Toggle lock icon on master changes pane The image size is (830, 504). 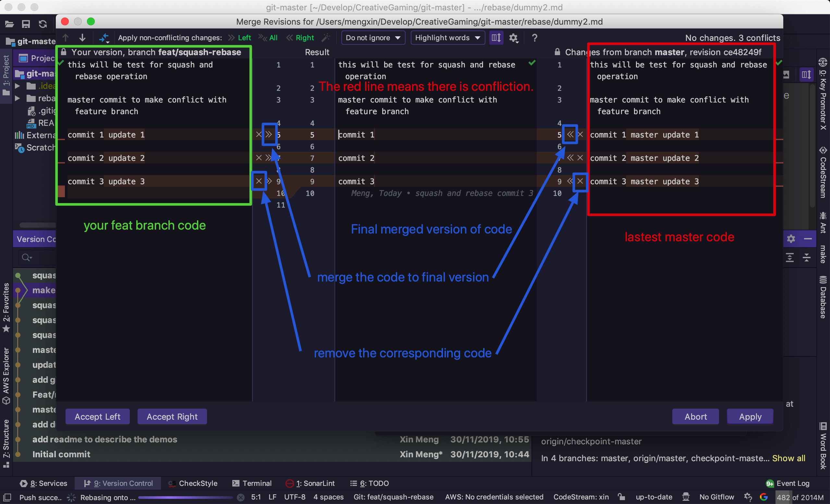click(x=557, y=52)
